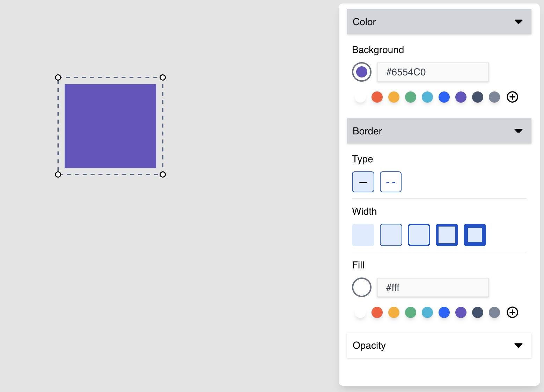Choose the thickest border width option
Viewport: 544px width, 392px height.
point(475,235)
